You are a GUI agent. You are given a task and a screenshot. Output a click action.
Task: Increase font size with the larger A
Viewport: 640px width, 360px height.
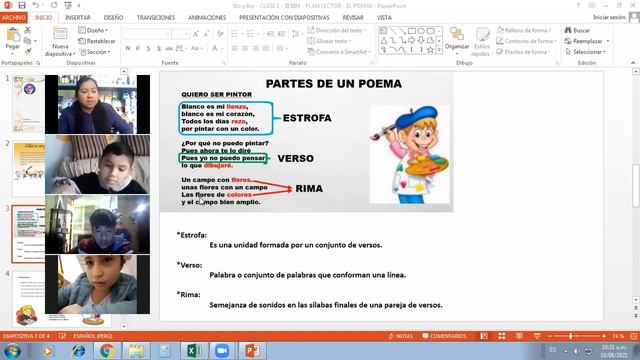(x=196, y=34)
